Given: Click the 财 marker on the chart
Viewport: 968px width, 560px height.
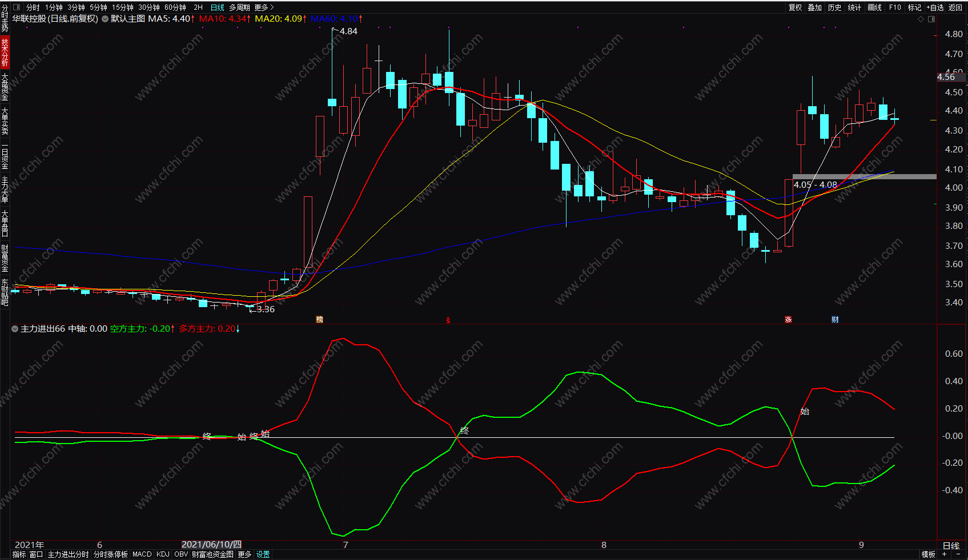Looking at the screenshot, I should point(835,320).
